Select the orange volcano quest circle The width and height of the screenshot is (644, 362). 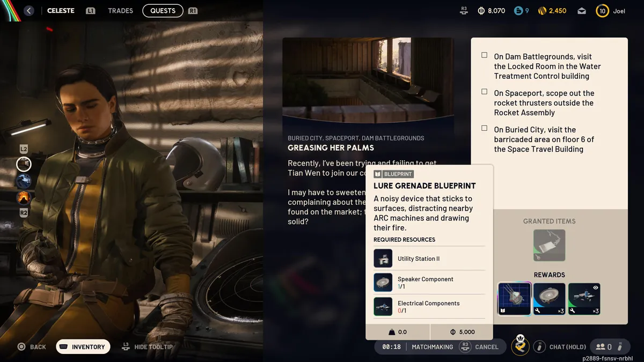[x=24, y=198]
